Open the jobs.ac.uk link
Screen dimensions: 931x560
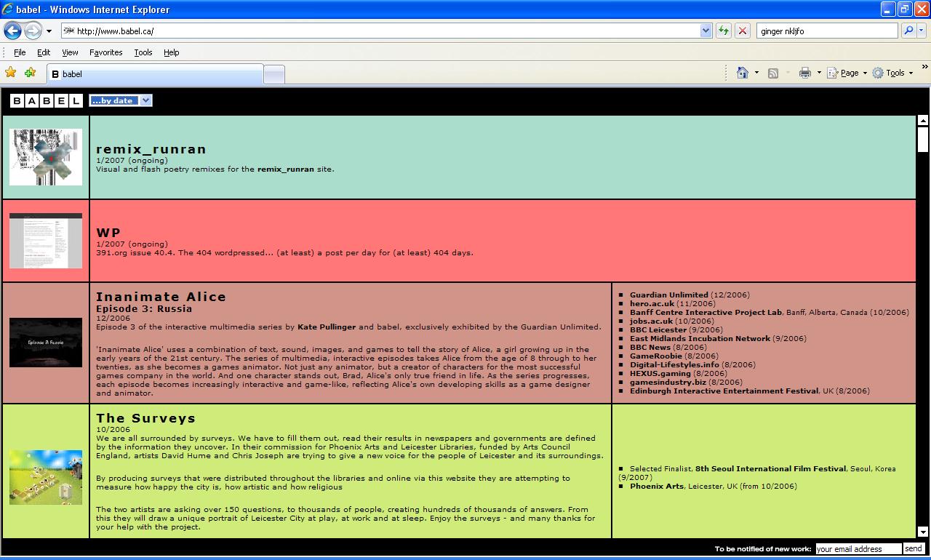pos(651,321)
